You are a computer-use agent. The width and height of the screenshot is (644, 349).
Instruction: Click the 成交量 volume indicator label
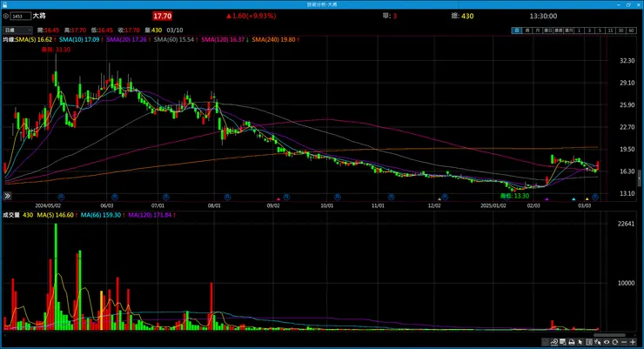pos(11,215)
